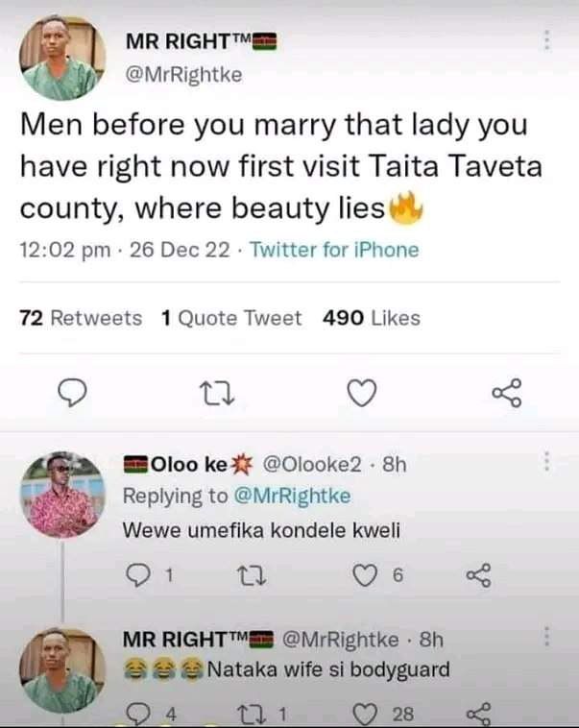The width and height of the screenshot is (579, 728).
Task: View the 490 Likes list
Action: click(x=372, y=319)
